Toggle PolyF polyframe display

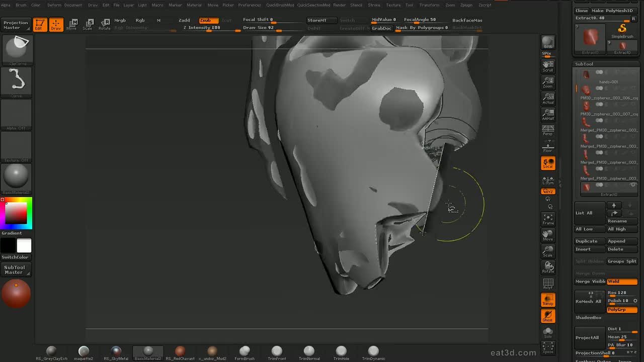(x=548, y=284)
